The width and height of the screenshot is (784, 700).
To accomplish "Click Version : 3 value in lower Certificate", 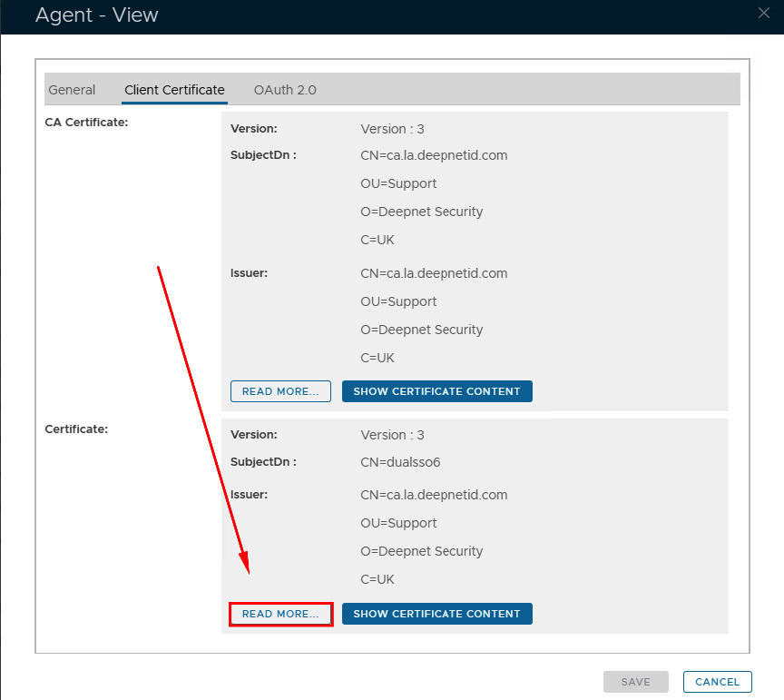I will click(392, 435).
